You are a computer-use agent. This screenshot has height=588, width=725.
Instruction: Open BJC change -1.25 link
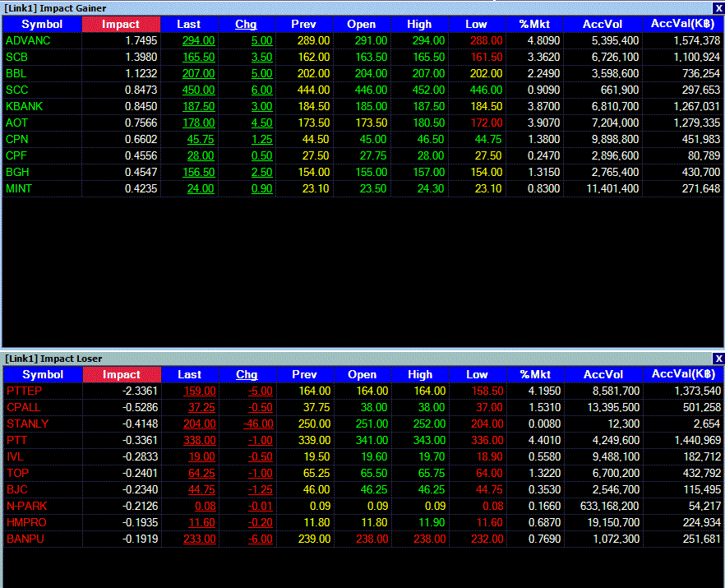(x=261, y=490)
